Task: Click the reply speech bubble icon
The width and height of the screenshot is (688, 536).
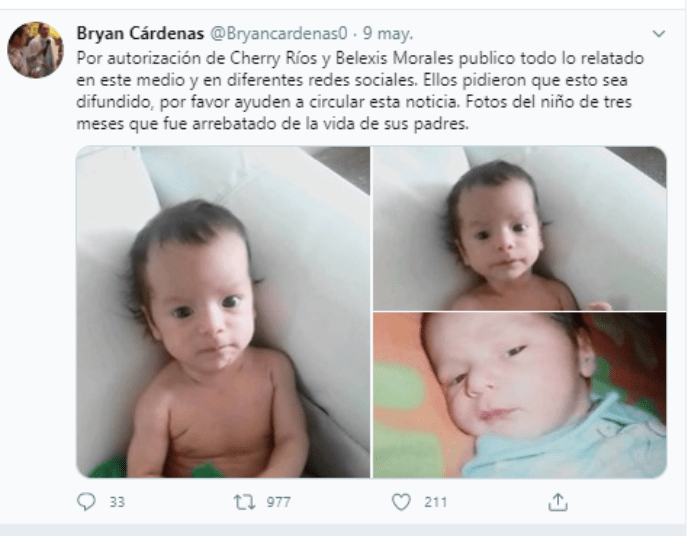Action: [x=86, y=502]
